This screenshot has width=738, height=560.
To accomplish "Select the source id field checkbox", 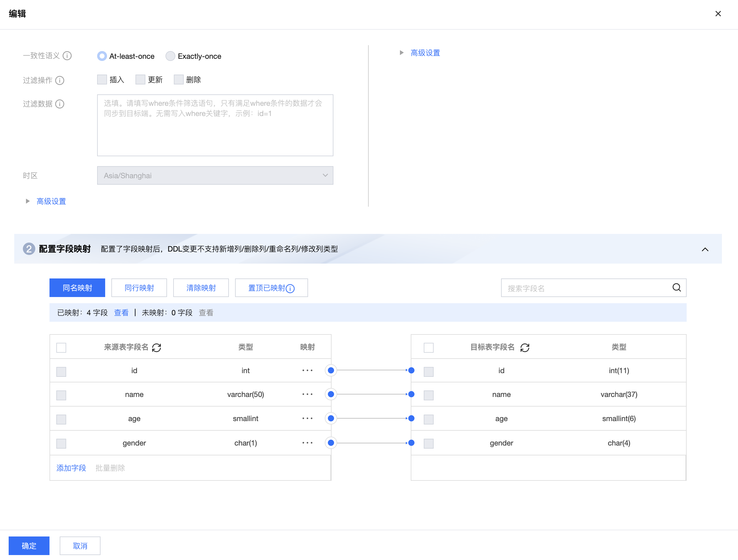I will pos(61,372).
